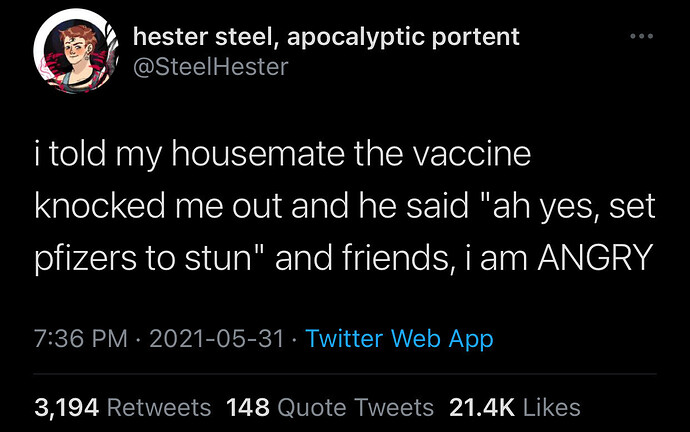Click the "Retweets" label
The height and width of the screenshot is (432, 690).
[x=158, y=407]
